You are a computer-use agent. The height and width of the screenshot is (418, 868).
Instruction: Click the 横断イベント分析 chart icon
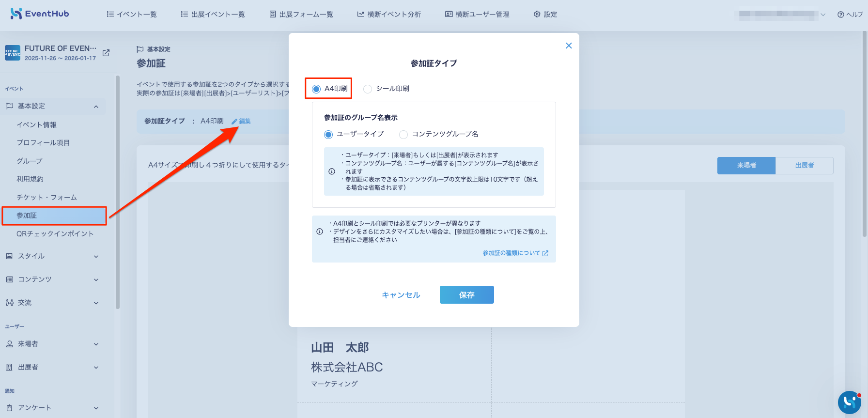[360, 14]
